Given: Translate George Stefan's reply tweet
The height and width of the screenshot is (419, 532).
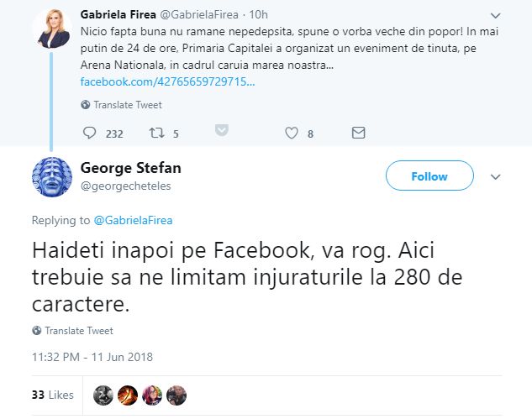Looking at the screenshot, I should [x=79, y=331].
